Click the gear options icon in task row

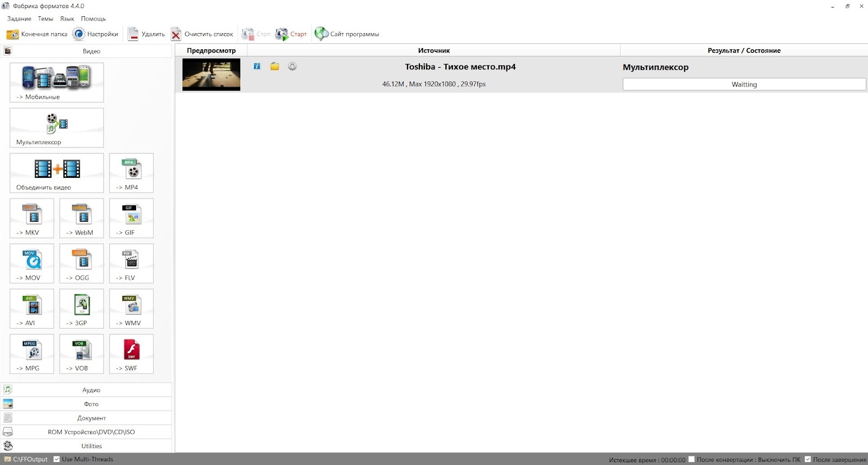[292, 66]
